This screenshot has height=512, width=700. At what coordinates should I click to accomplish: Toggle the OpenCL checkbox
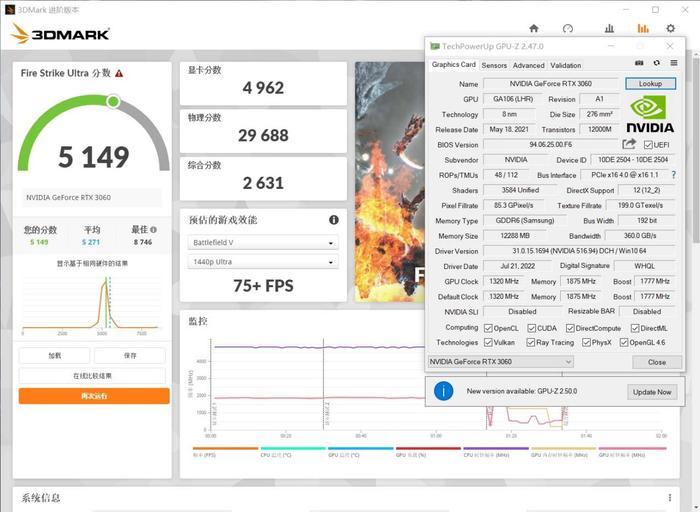click(488, 328)
